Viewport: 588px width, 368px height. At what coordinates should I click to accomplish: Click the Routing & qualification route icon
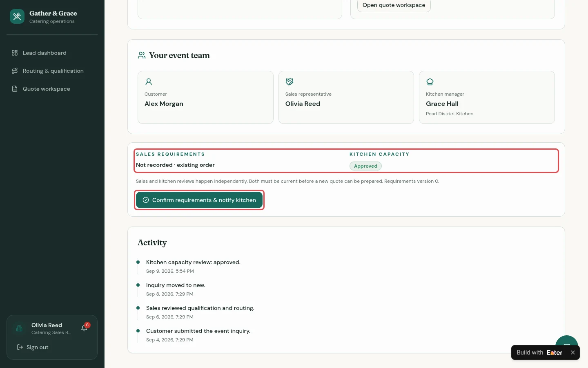coord(15,71)
